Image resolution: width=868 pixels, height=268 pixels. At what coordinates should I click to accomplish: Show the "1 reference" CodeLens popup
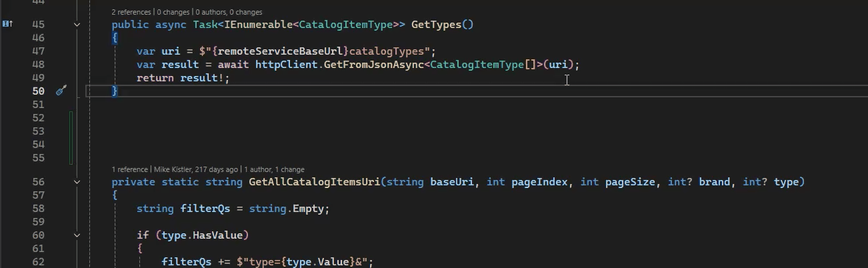130,169
